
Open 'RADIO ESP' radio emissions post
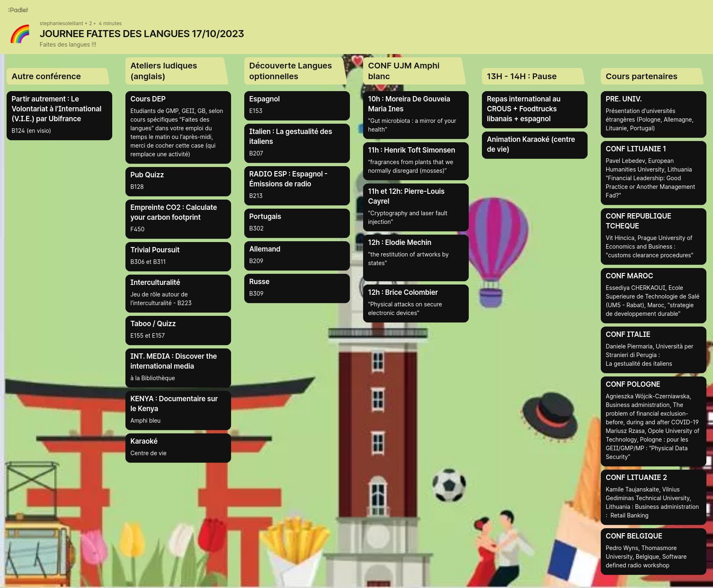[297, 186]
